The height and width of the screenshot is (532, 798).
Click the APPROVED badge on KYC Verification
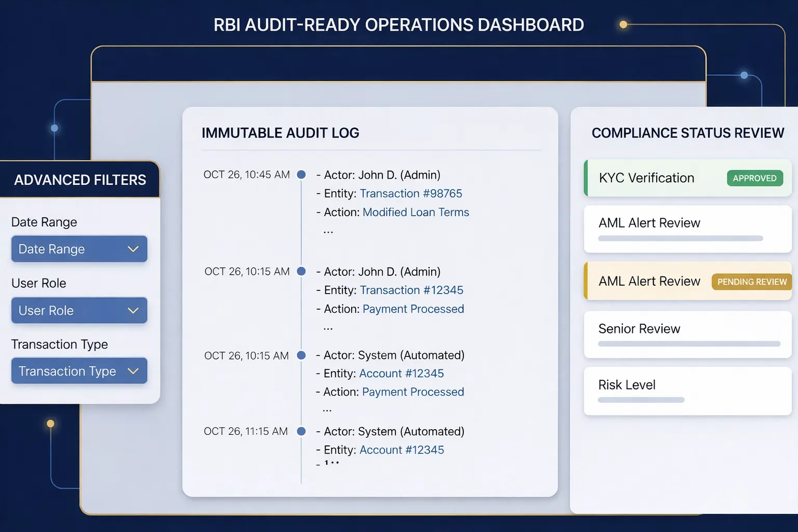coord(754,178)
